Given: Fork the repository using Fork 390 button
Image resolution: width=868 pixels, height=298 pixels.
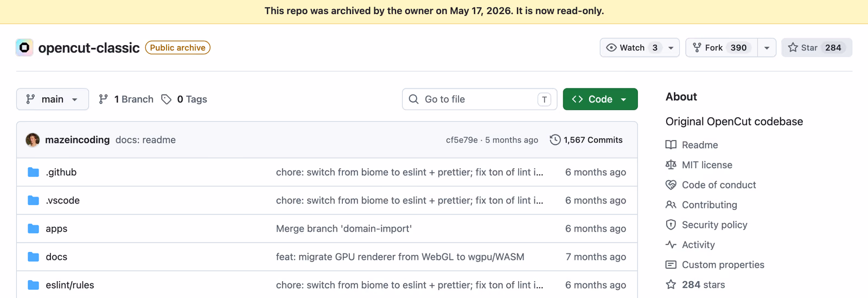Looking at the screenshot, I should [x=722, y=48].
